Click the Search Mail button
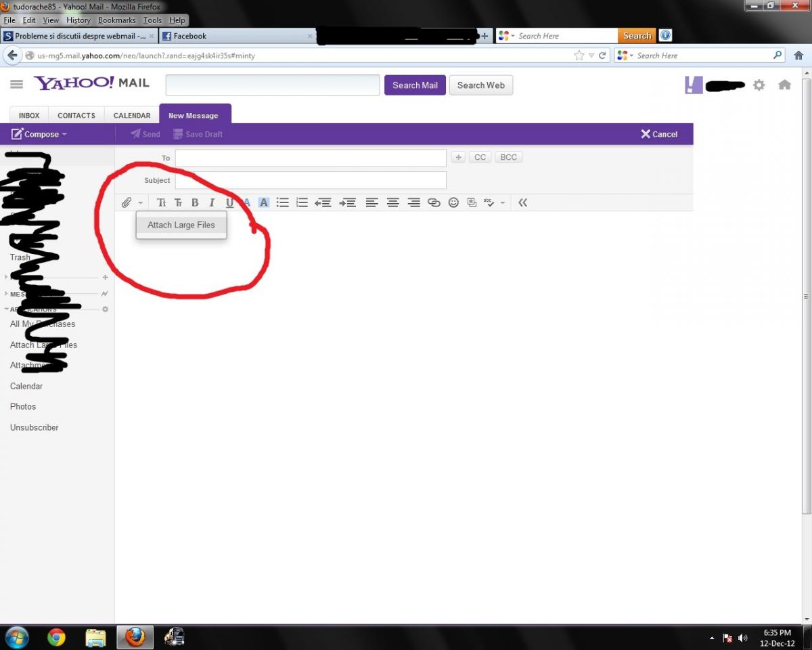Image resolution: width=812 pixels, height=650 pixels. tap(415, 85)
